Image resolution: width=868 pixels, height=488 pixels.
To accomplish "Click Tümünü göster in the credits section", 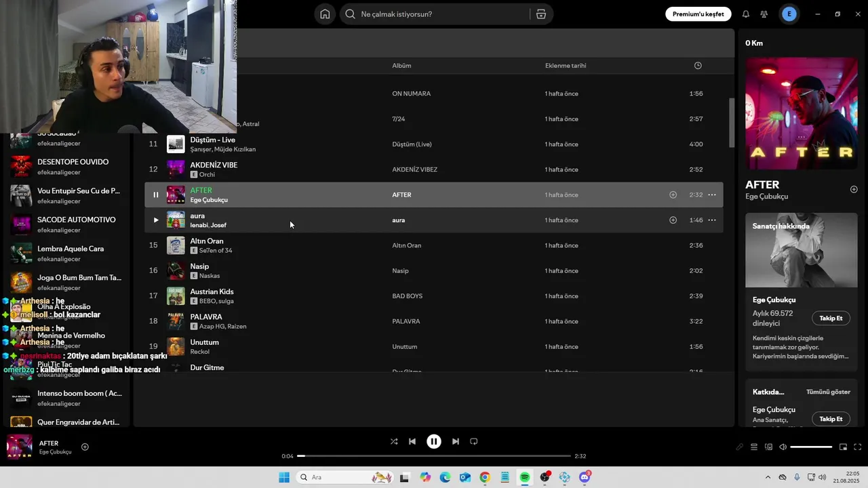I will coord(828,392).
